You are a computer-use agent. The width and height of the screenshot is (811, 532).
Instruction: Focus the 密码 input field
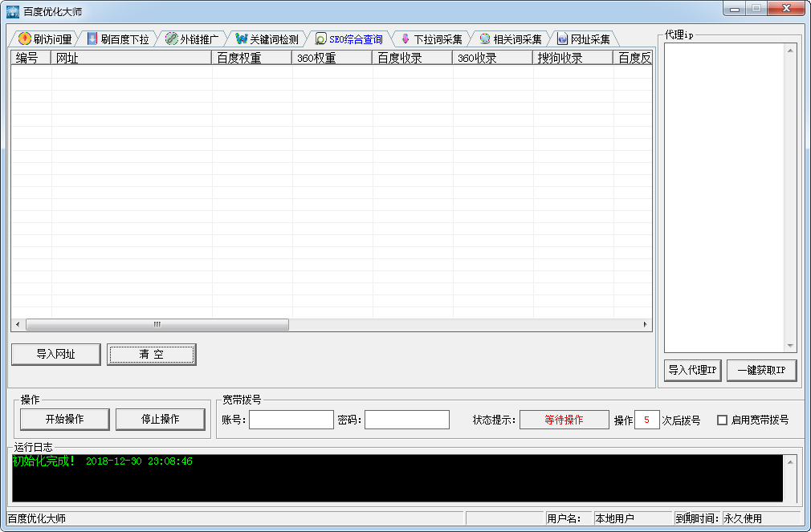coord(407,420)
